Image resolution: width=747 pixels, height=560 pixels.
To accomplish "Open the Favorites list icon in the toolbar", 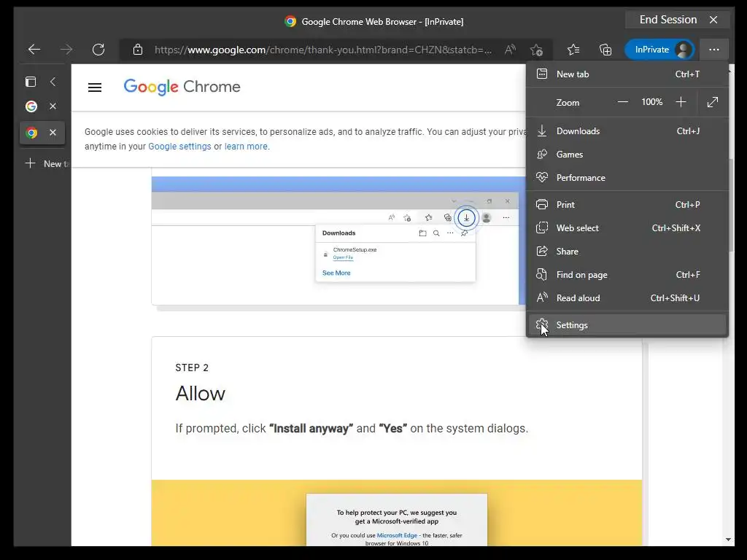I will [573, 49].
